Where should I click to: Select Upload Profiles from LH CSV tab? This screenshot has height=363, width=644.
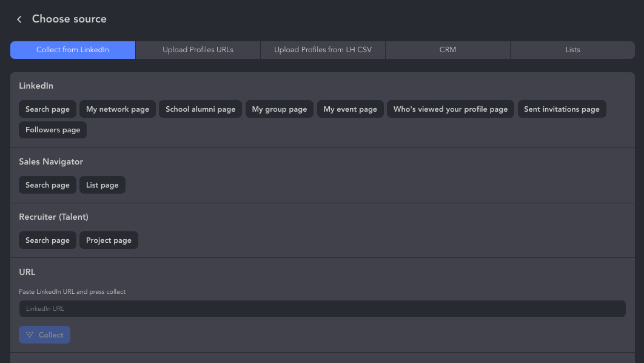323,50
